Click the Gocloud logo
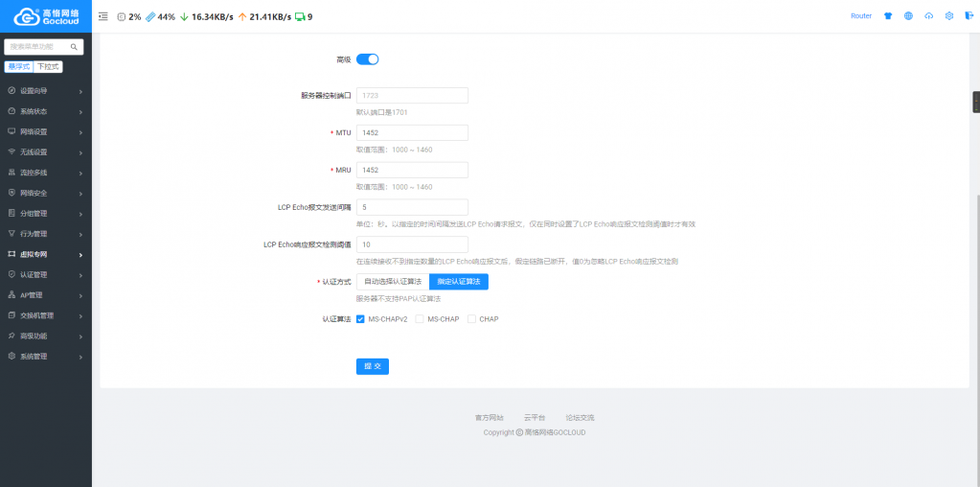The height and width of the screenshot is (487, 980). (x=46, y=16)
